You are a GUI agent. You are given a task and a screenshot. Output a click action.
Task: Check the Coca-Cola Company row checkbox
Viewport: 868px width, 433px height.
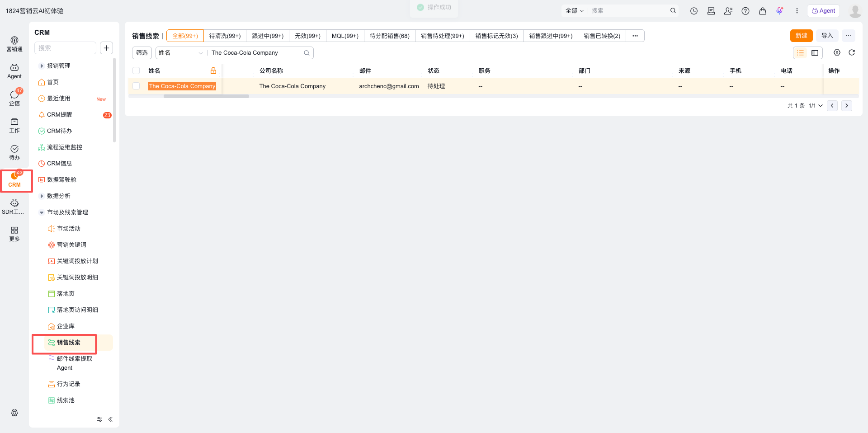[136, 86]
